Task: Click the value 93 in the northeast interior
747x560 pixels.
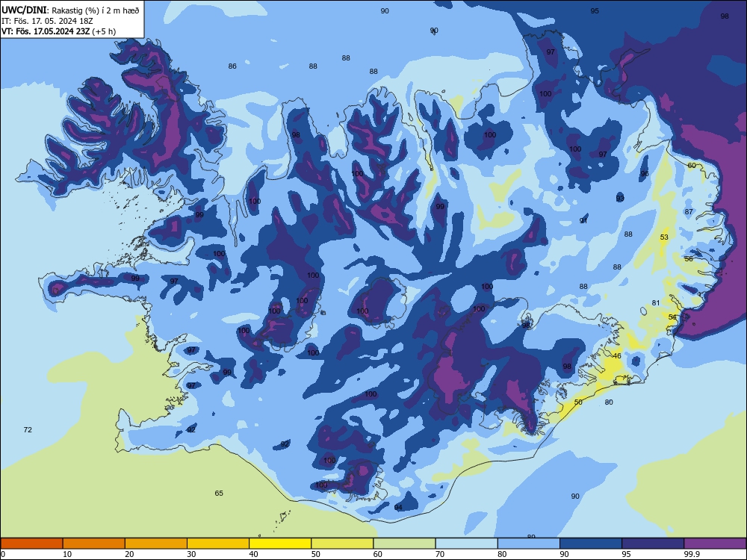Action: tap(620, 198)
